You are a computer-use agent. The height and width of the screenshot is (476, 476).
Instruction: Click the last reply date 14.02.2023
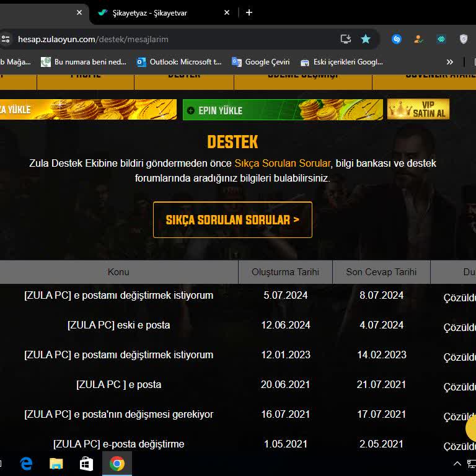[382, 355]
